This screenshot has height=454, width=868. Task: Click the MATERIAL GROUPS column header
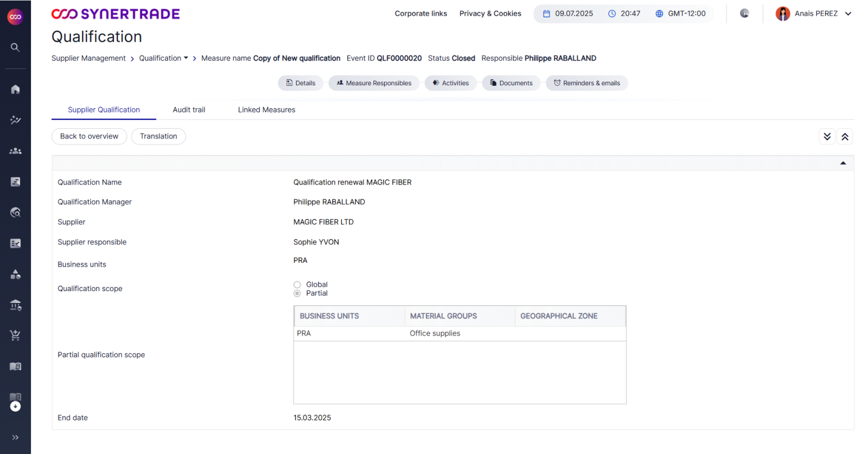tap(459, 316)
